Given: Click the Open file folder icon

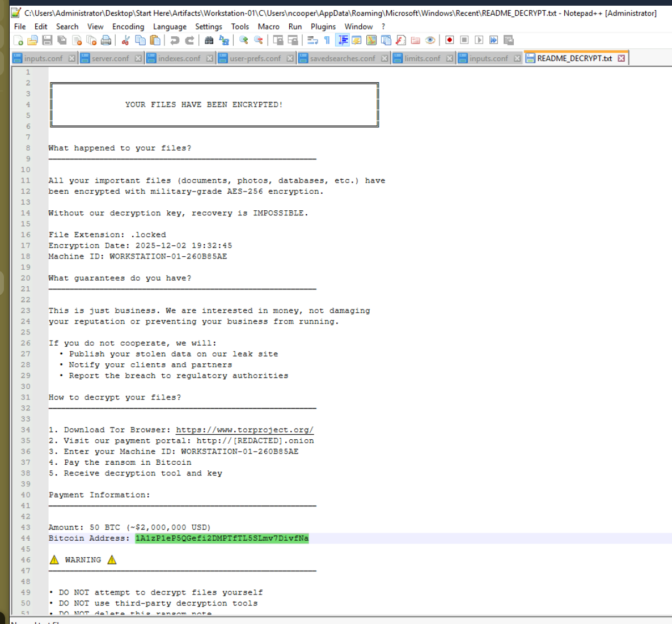Looking at the screenshot, I should point(32,40).
